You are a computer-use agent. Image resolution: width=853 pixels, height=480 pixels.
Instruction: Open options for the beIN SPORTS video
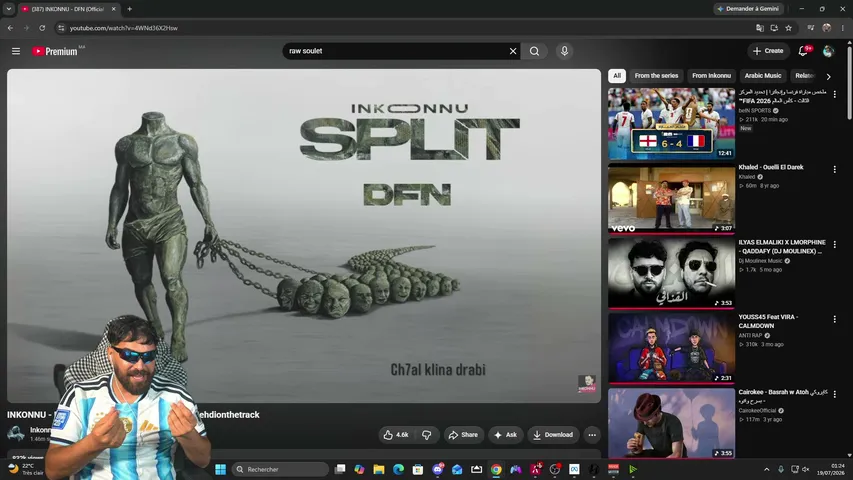(x=835, y=94)
